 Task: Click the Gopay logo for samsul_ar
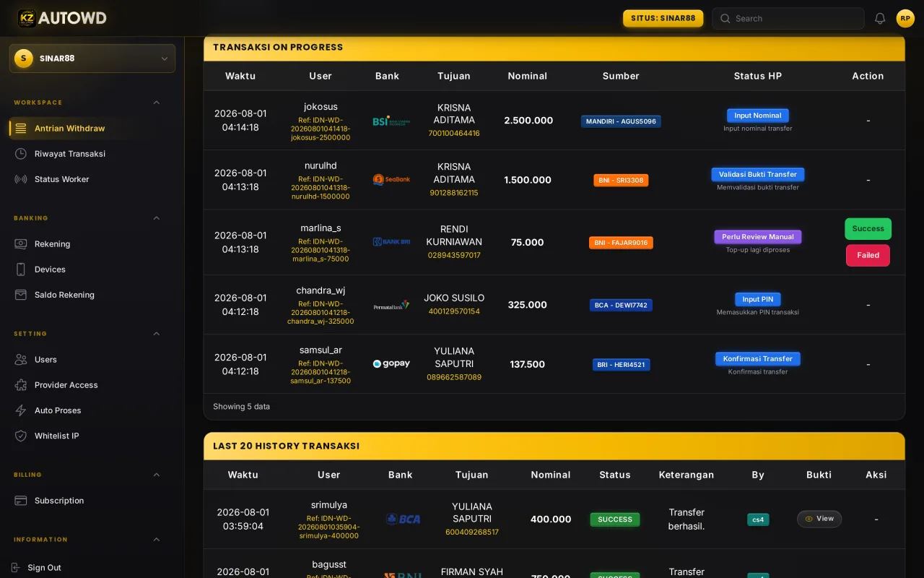[391, 364]
